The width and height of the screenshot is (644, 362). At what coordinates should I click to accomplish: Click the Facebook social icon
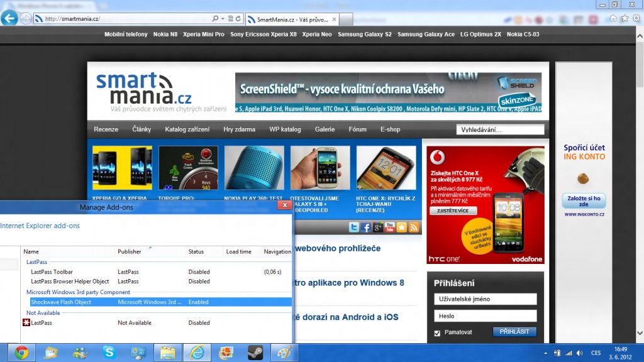pos(365,227)
